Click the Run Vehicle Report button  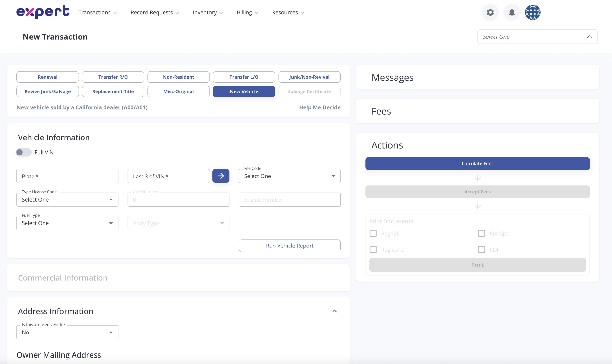coord(290,246)
